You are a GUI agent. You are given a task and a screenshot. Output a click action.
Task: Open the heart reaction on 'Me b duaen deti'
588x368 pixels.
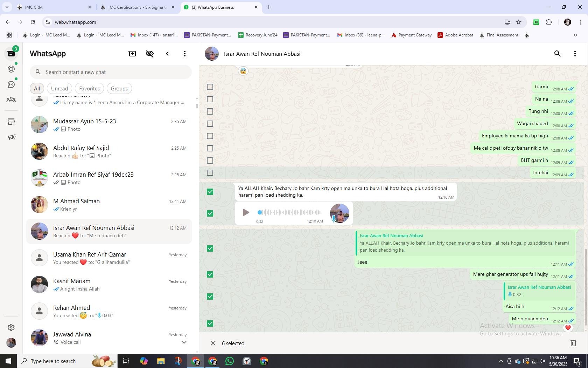coord(568,328)
